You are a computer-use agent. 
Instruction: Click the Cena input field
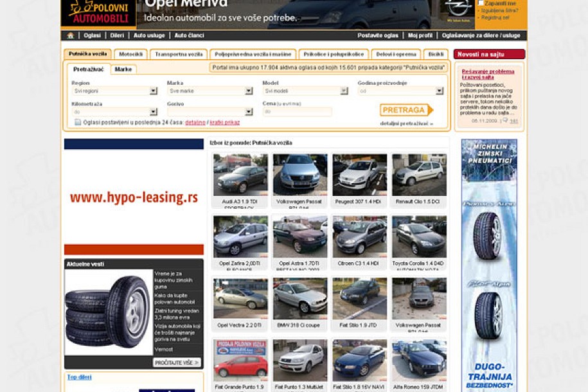click(x=298, y=112)
